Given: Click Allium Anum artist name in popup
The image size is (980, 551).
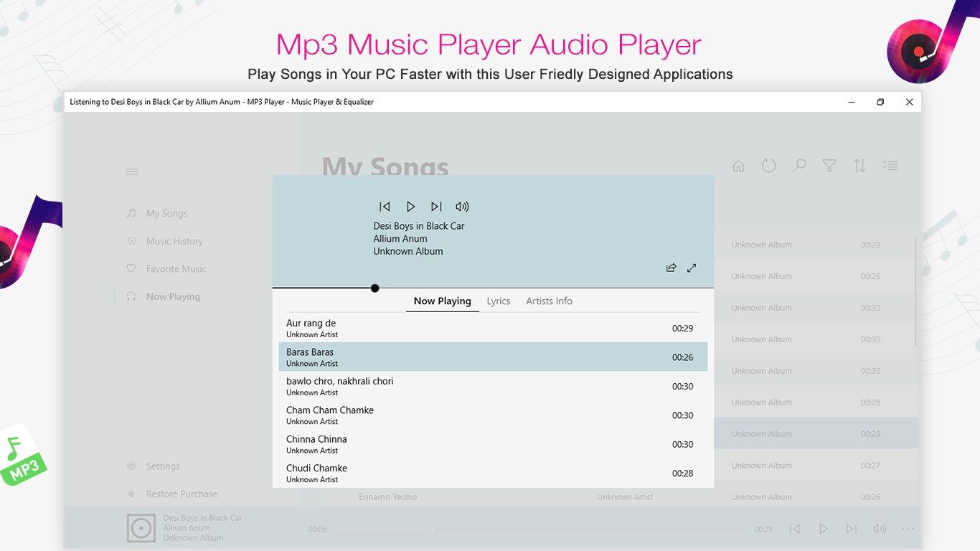Looking at the screenshot, I should [400, 239].
